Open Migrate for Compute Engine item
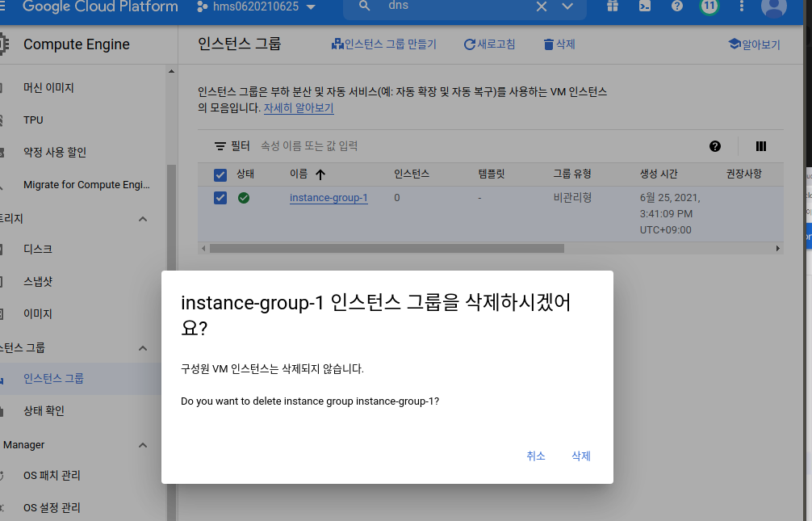 (86, 184)
